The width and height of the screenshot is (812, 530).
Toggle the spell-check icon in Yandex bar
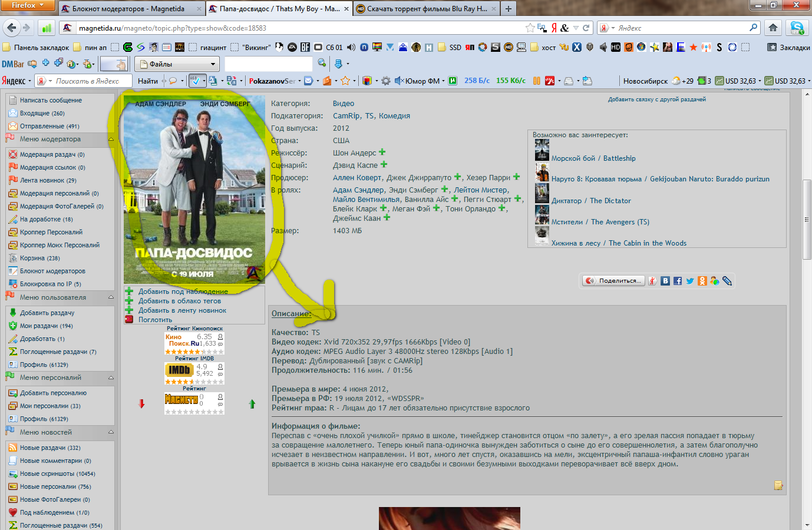pos(197,81)
